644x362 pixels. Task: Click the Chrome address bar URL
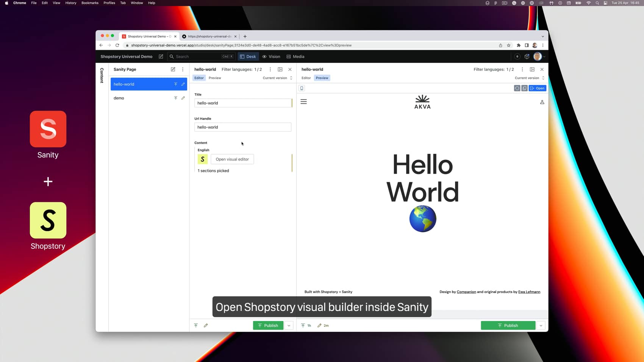[241, 45]
